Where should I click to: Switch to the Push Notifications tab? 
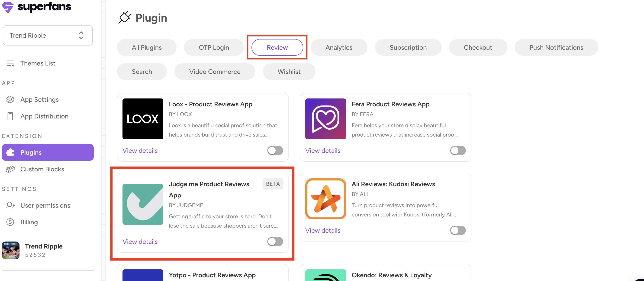(x=556, y=47)
